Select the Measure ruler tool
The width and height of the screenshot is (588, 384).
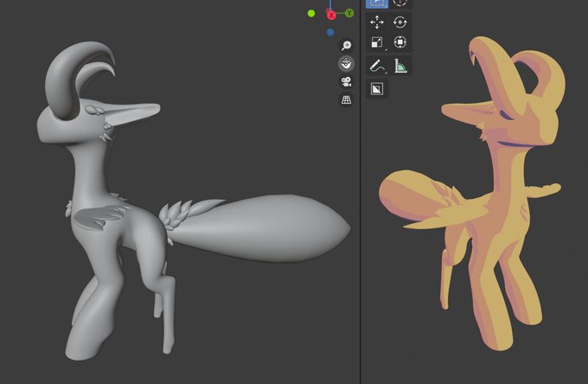pos(400,66)
